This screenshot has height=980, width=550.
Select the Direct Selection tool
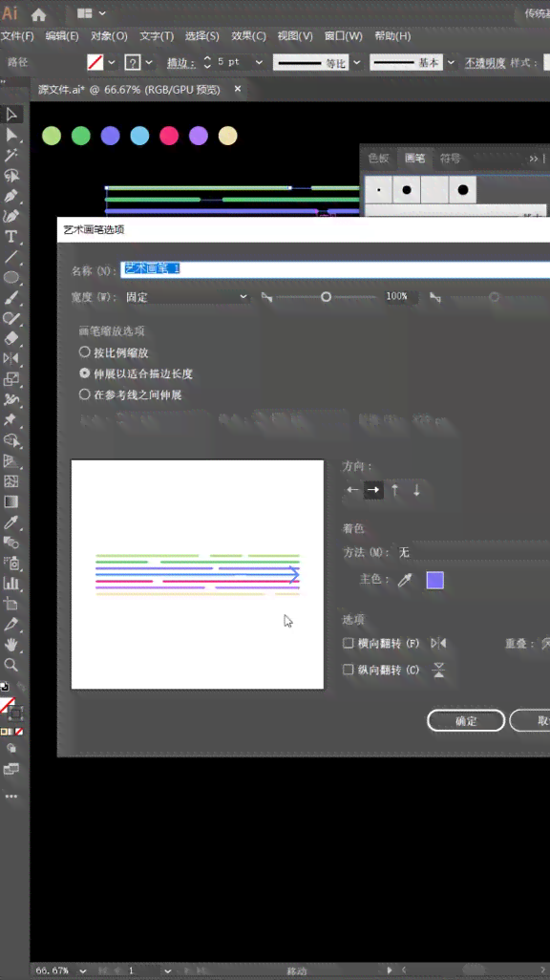click(x=11, y=135)
